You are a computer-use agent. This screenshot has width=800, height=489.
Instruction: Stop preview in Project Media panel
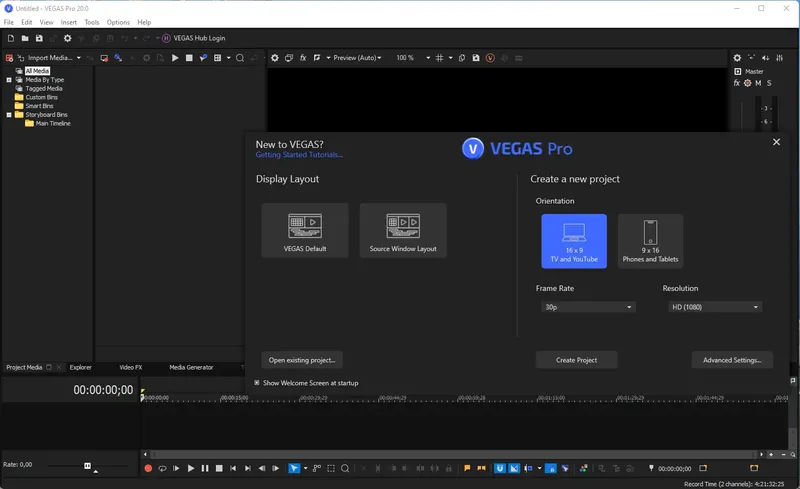(189, 58)
